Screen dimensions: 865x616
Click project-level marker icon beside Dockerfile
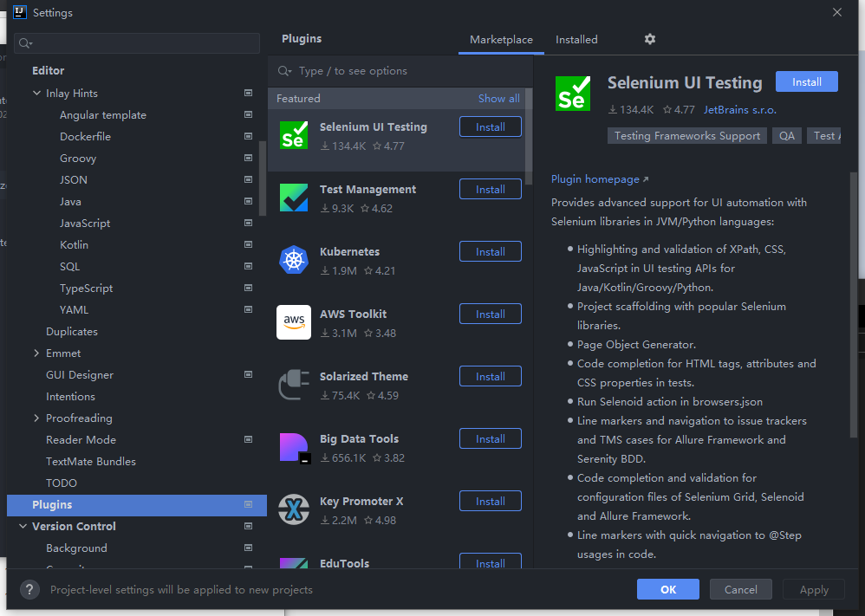click(x=248, y=136)
